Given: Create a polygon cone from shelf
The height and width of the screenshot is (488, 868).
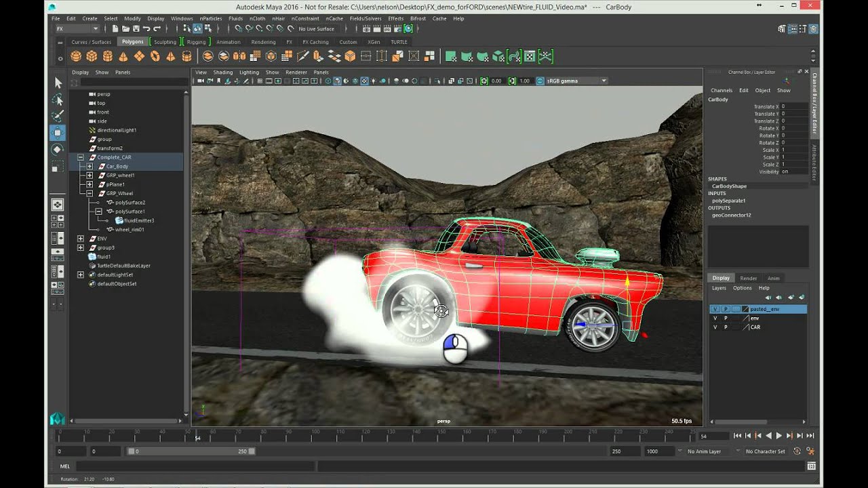Looking at the screenshot, I should tap(123, 56).
